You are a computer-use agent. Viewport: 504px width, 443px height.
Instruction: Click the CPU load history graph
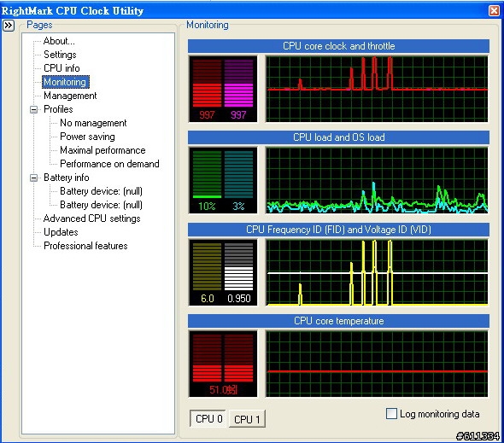377,180
